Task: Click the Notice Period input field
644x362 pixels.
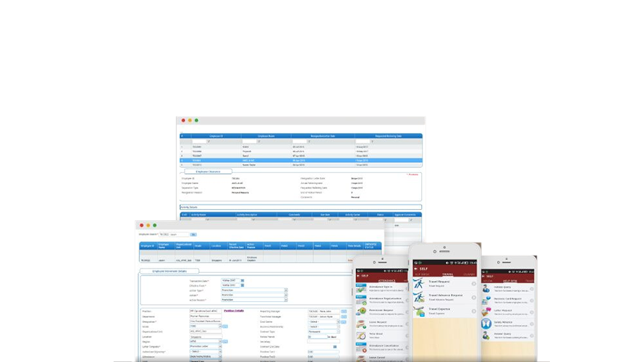Action: [x=317, y=337]
